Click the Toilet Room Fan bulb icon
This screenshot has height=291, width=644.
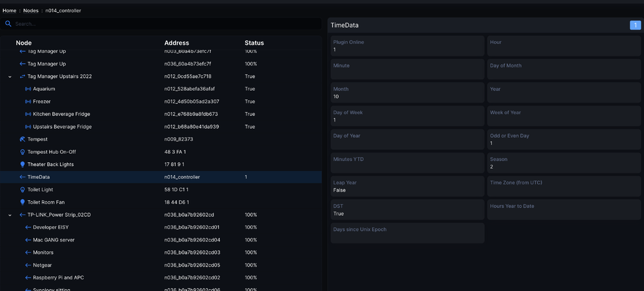click(23, 202)
